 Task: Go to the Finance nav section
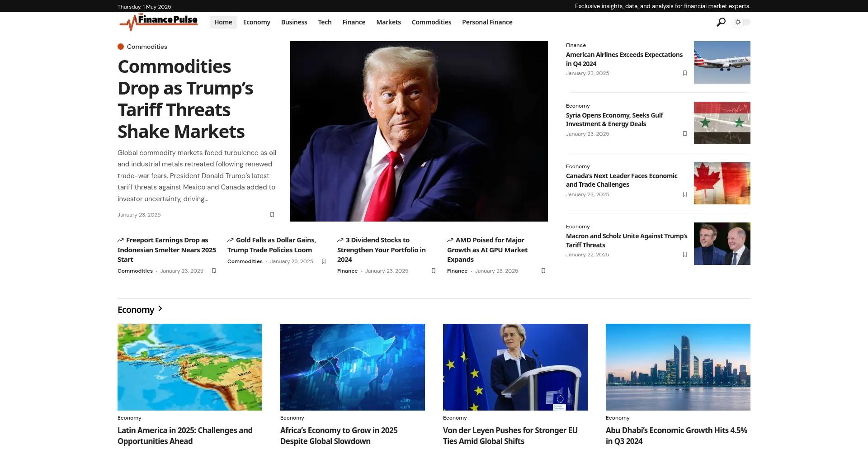click(x=354, y=22)
